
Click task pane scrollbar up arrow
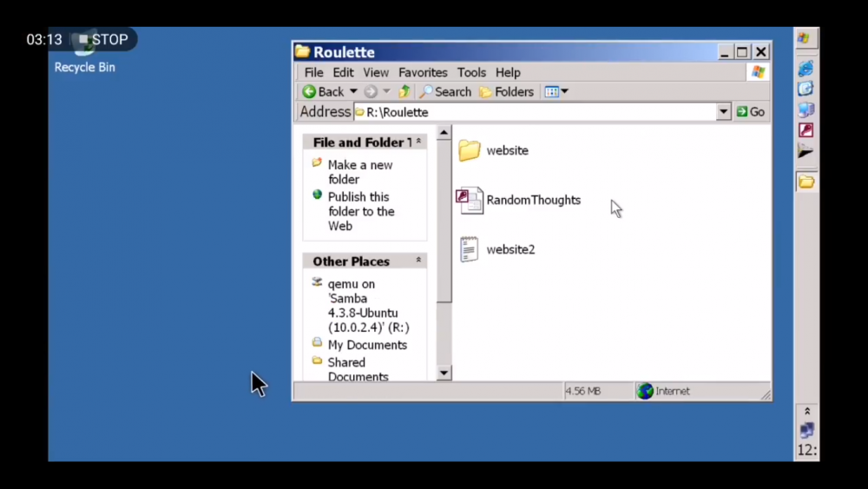444,133
